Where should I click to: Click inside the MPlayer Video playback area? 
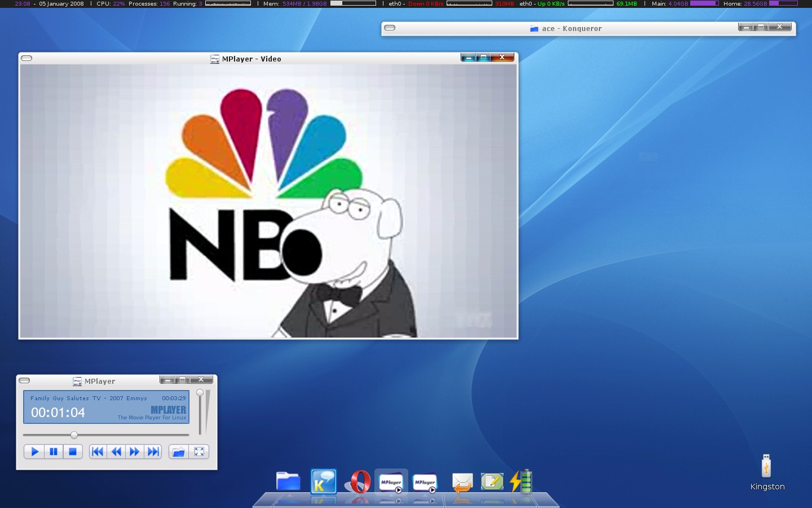268,201
